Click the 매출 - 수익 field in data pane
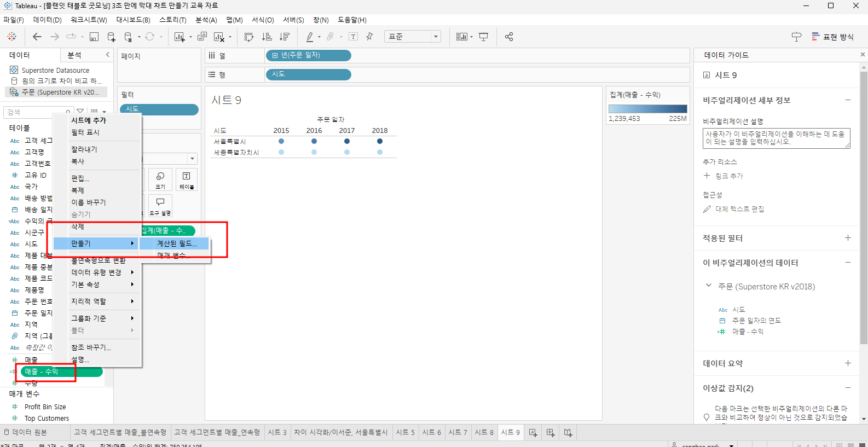 tap(61, 371)
